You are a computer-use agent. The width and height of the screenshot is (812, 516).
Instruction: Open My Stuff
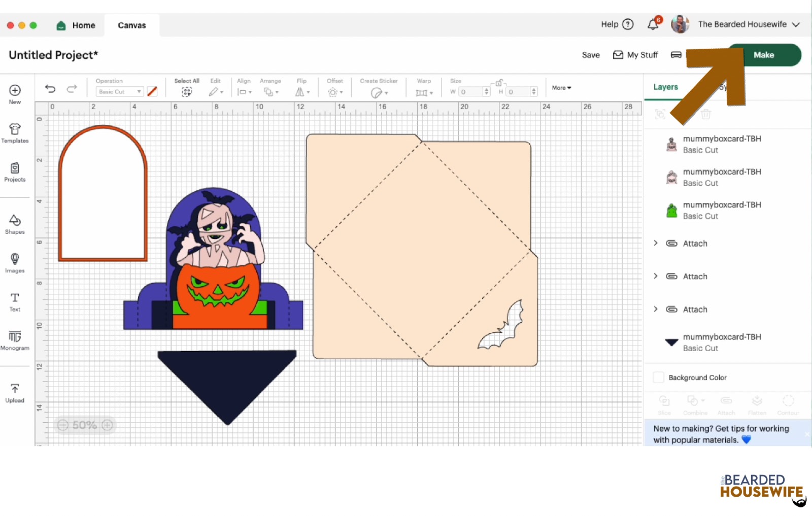click(x=635, y=55)
